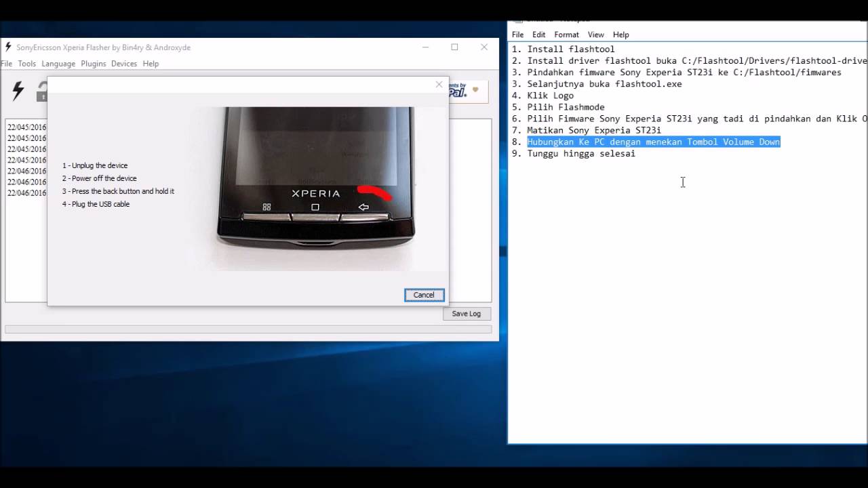The width and height of the screenshot is (868, 488).
Task: Click instruction '1 - Unplug the device'
Action: (95, 165)
